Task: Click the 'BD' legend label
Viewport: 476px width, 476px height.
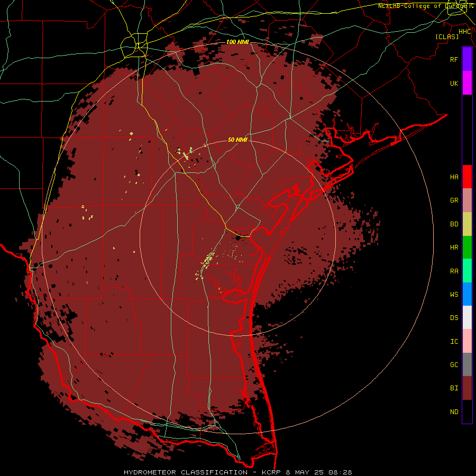Action: [x=454, y=224]
